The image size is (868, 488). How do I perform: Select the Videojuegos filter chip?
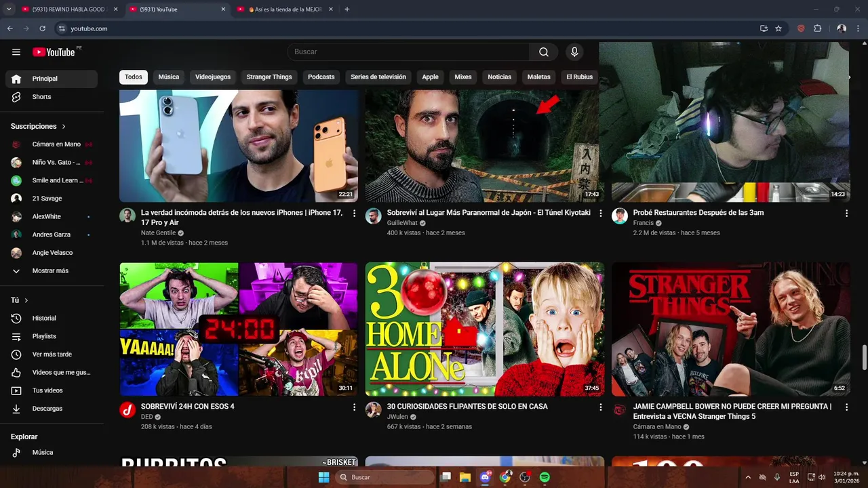[213, 77]
